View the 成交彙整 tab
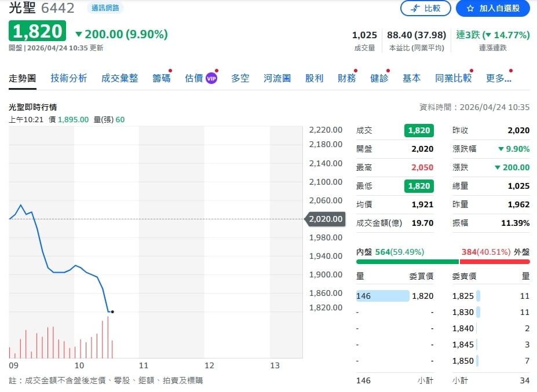 click(x=119, y=78)
